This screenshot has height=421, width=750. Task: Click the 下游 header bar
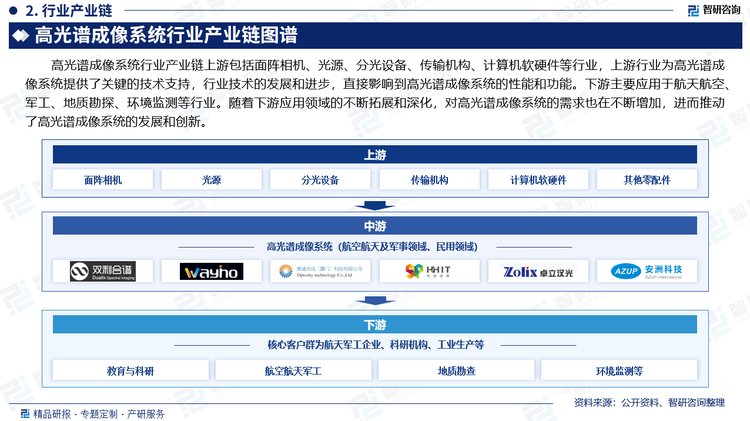[x=375, y=325]
